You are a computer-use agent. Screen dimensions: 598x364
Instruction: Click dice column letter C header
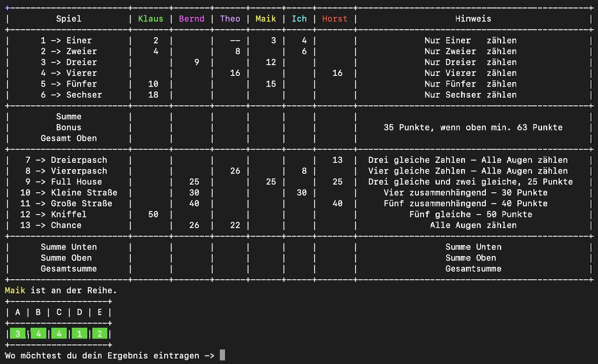coord(59,312)
